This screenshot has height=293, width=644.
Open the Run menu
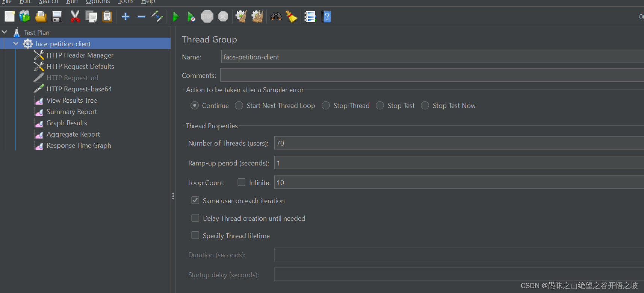pyautogui.click(x=72, y=2)
